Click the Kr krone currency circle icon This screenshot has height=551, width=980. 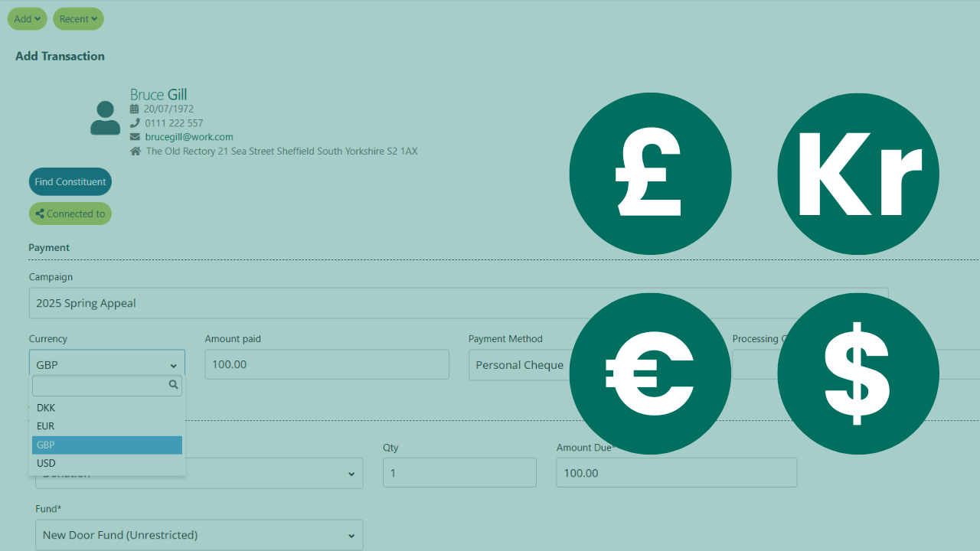(857, 174)
